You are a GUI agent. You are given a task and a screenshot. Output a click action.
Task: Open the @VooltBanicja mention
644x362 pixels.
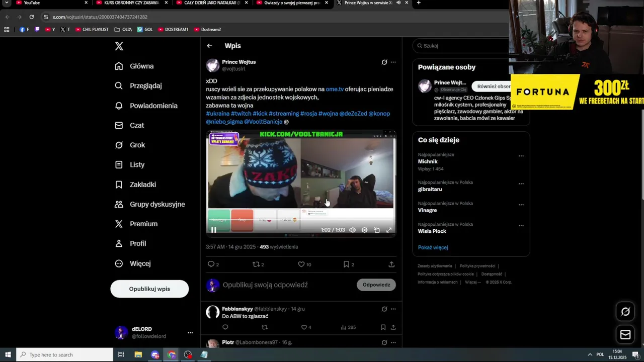[x=263, y=122]
